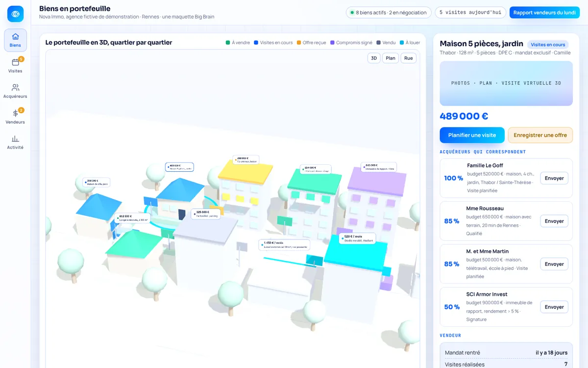Open the Photos, Plan, Visite virtuelle 3D preview

(x=506, y=83)
